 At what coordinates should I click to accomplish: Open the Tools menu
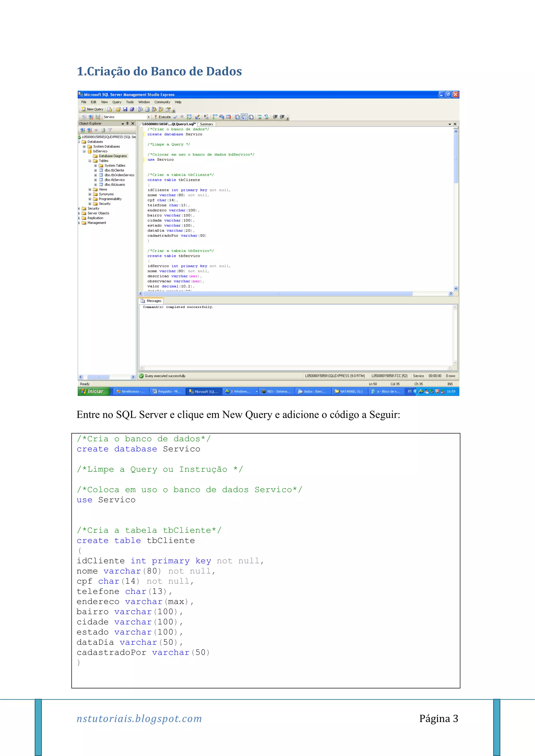pyautogui.click(x=130, y=102)
